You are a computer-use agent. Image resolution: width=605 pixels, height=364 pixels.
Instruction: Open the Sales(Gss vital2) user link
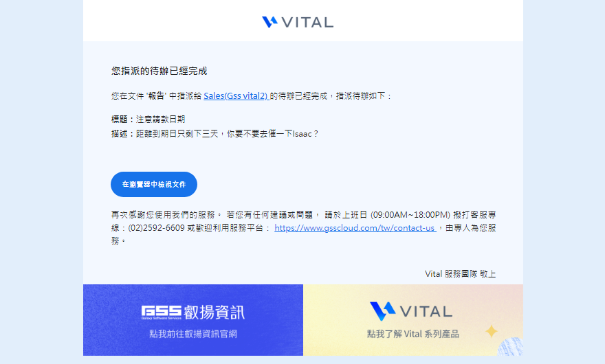click(236, 96)
